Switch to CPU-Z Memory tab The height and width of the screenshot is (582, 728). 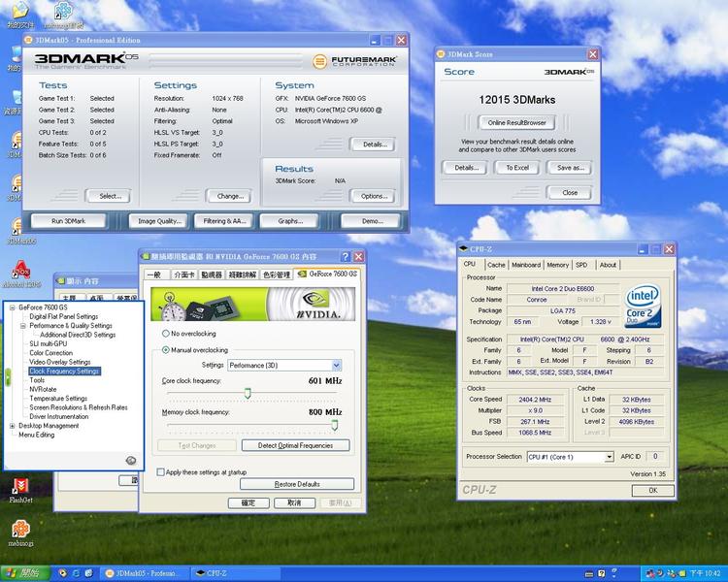tap(557, 265)
